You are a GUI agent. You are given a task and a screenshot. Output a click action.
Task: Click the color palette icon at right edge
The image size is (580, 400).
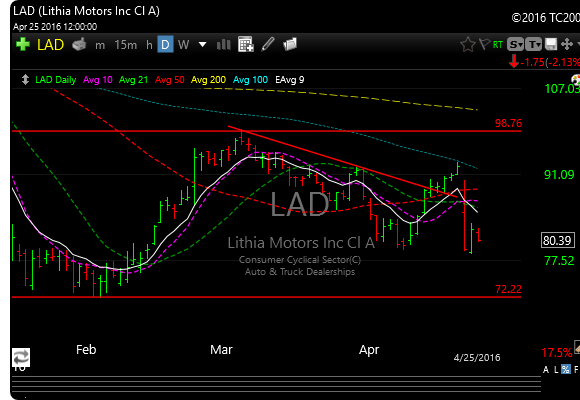[576, 79]
